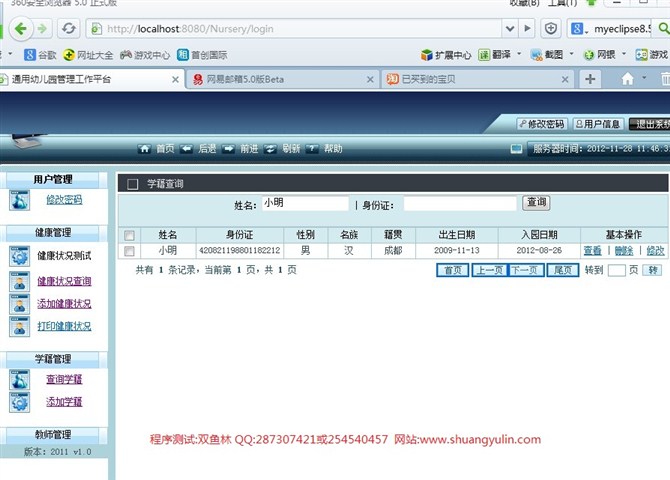
Task: Click the browser forward arrow button
Action: pos(42,29)
